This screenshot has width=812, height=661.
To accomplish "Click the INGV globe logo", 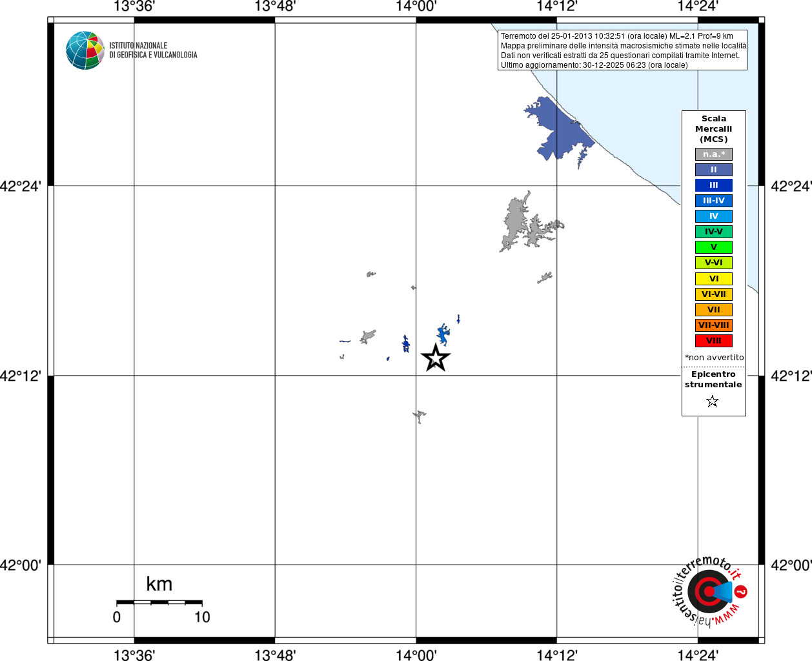I will tap(85, 50).
